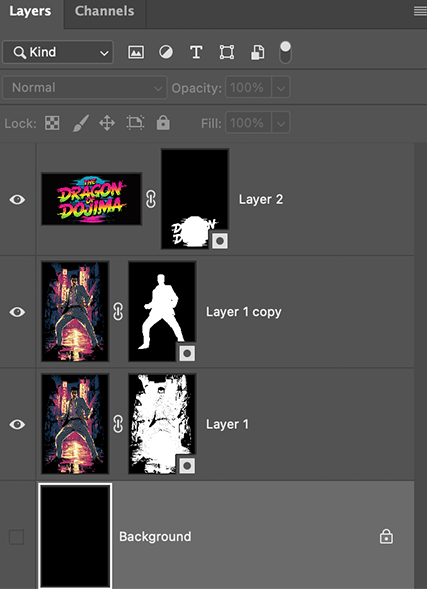
Task: Click Layer 1 copy mask badge icon
Action: pos(187,353)
